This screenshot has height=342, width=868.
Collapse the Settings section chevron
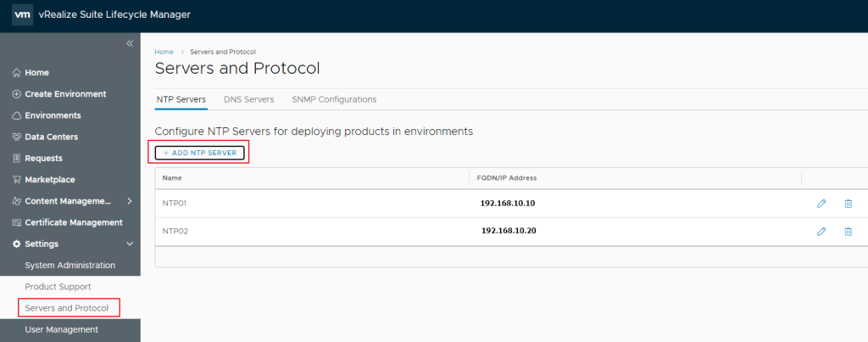[129, 244]
